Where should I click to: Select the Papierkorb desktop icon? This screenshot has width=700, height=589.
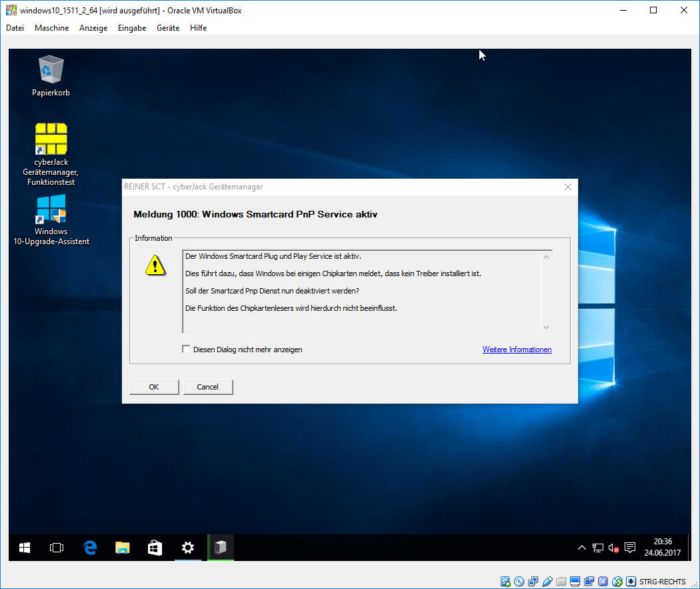point(51,75)
